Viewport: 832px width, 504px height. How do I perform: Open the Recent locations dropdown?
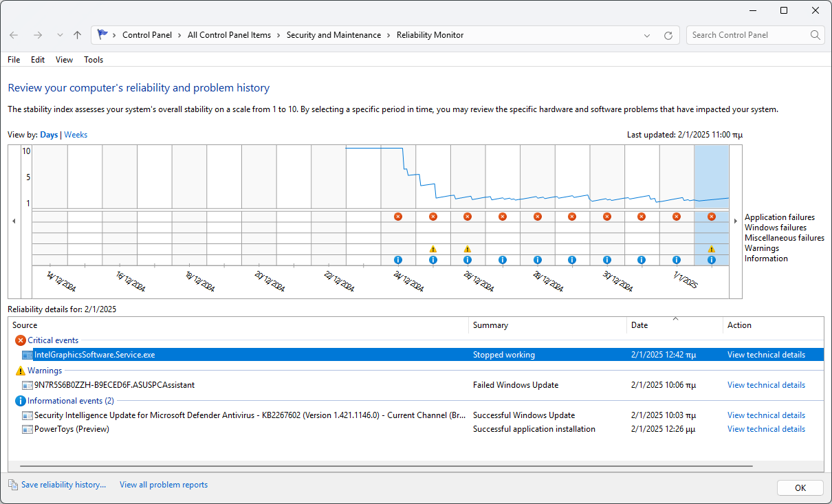click(x=60, y=35)
